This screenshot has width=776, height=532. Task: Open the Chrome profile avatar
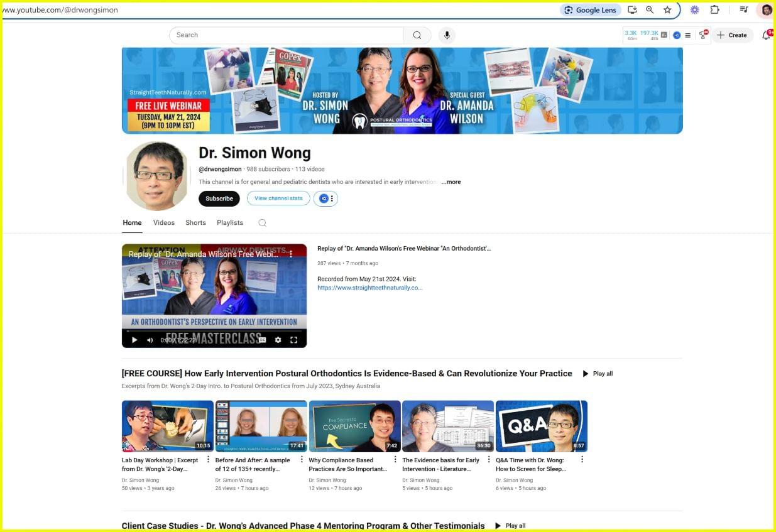click(x=767, y=10)
